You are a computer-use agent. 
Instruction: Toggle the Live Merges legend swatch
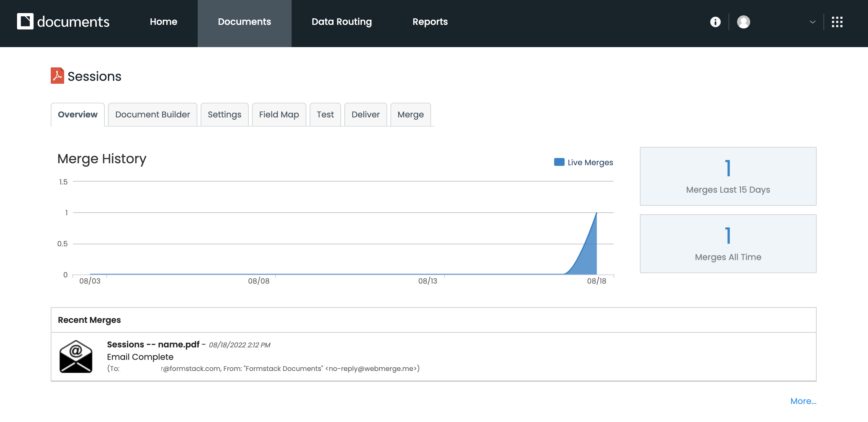[559, 162]
